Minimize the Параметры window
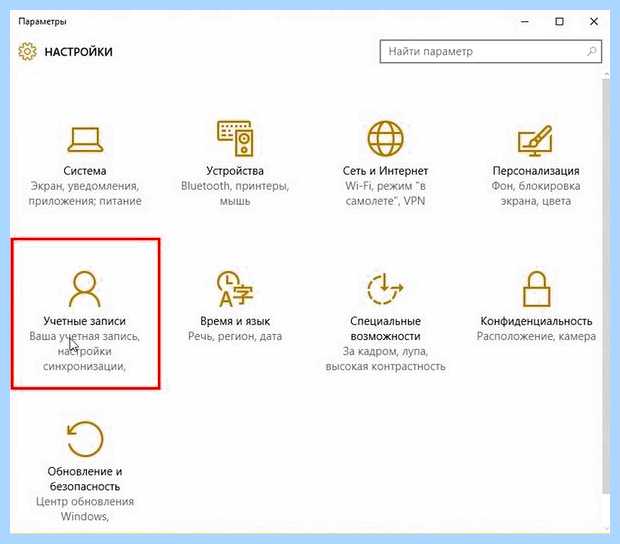Viewport: 620px width, 544px height. pos(525,21)
